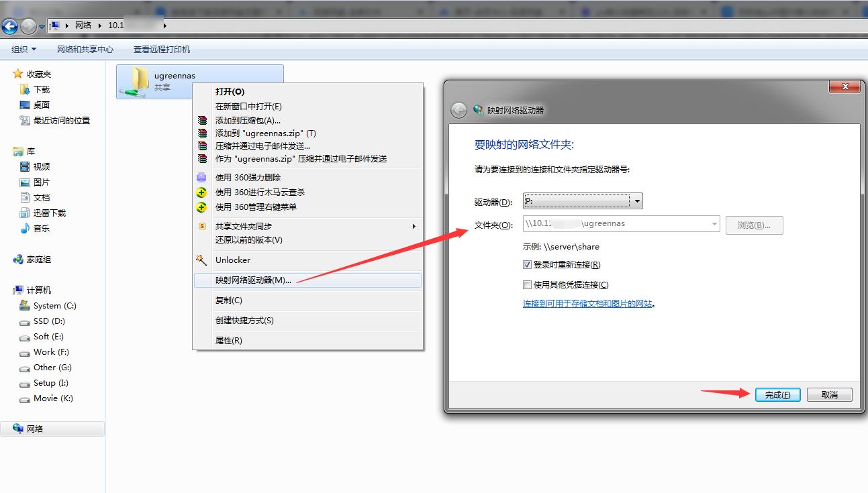
Task: Click 网络 in the address bar
Action: pos(83,25)
